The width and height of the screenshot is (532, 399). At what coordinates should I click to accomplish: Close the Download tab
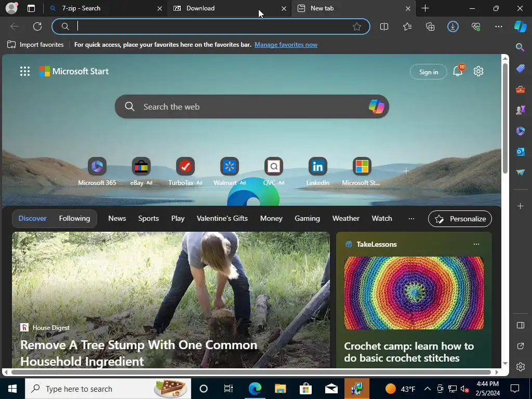tap(284, 8)
